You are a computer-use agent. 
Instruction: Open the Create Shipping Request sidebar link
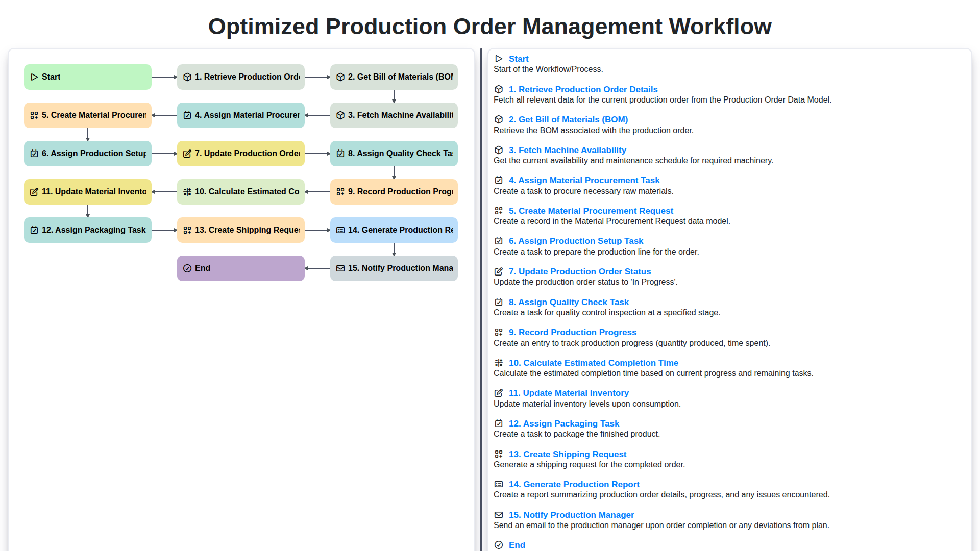567,454
